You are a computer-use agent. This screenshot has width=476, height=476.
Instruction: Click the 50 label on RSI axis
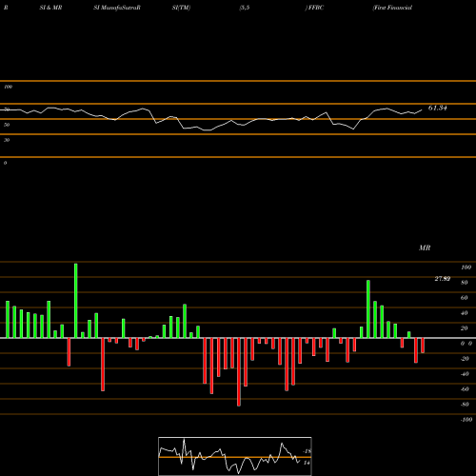coord(7,125)
